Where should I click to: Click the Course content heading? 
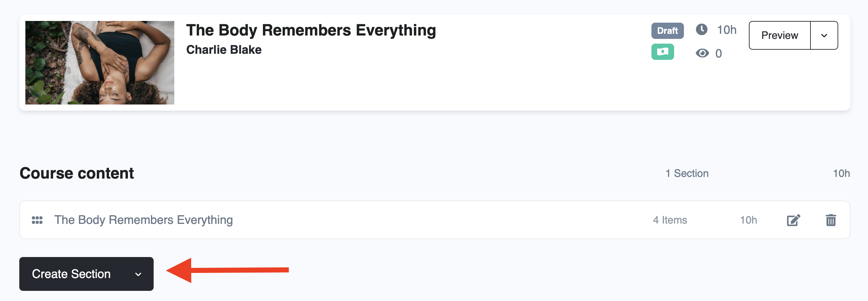pos(77,173)
